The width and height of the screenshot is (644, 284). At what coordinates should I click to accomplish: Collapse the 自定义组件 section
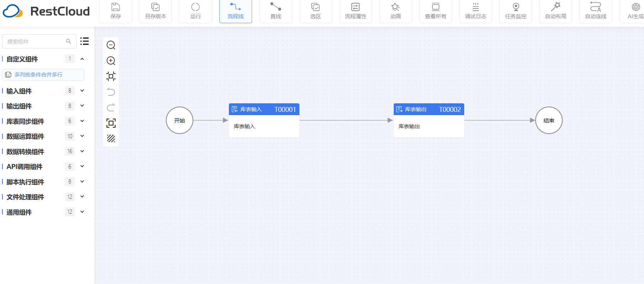pos(82,59)
